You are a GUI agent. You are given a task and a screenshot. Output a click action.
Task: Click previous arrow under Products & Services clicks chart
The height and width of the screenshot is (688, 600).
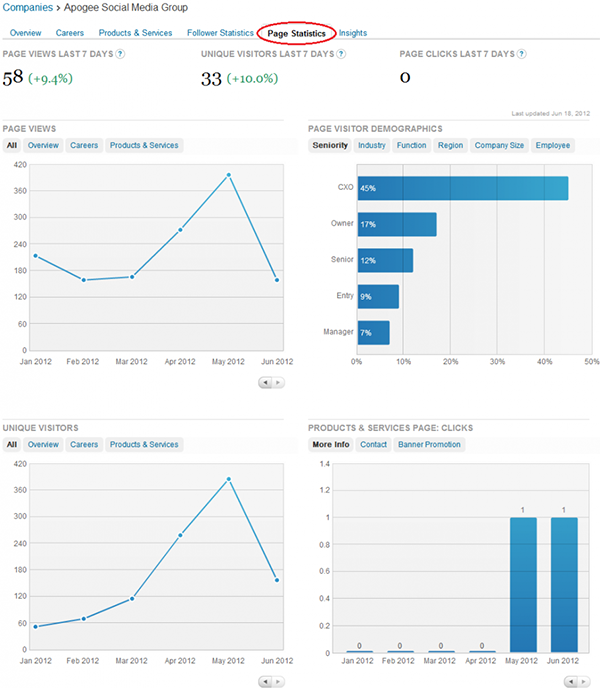tap(571, 682)
